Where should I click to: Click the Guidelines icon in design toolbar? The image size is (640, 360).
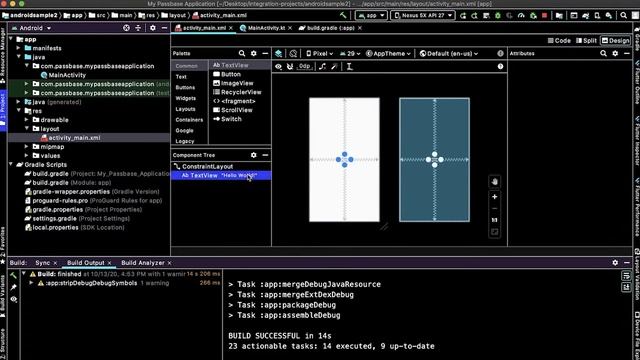coord(350,67)
